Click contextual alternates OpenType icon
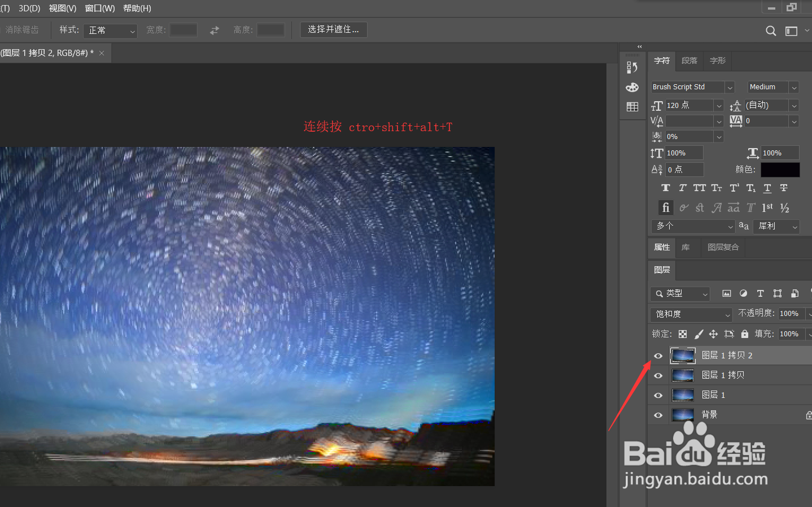Viewport: 812px width, 507px height. [x=683, y=208]
